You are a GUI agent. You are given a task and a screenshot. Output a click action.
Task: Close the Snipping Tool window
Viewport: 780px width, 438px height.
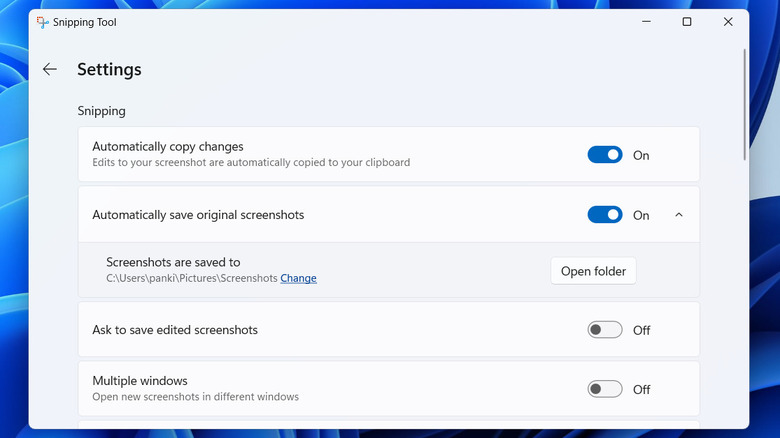point(728,22)
